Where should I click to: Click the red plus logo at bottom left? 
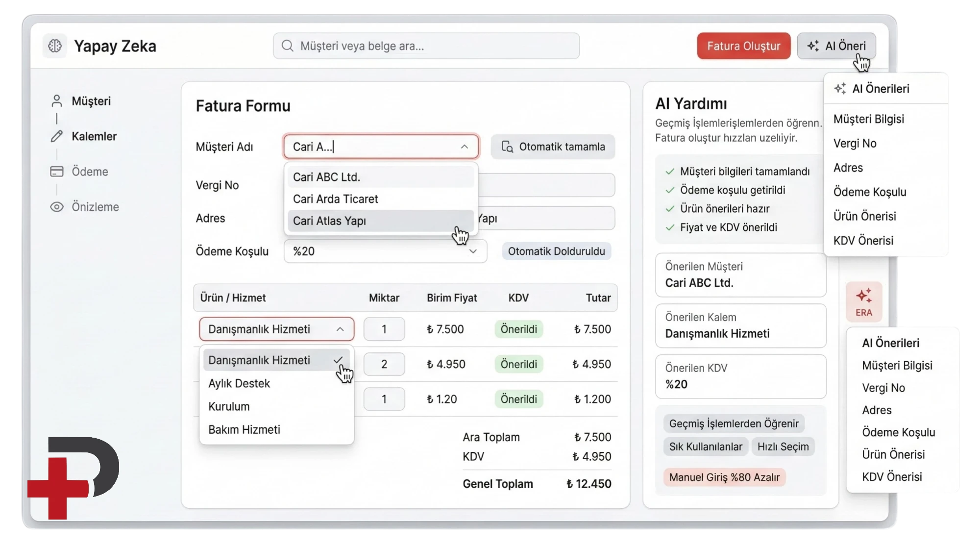(x=59, y=488)
